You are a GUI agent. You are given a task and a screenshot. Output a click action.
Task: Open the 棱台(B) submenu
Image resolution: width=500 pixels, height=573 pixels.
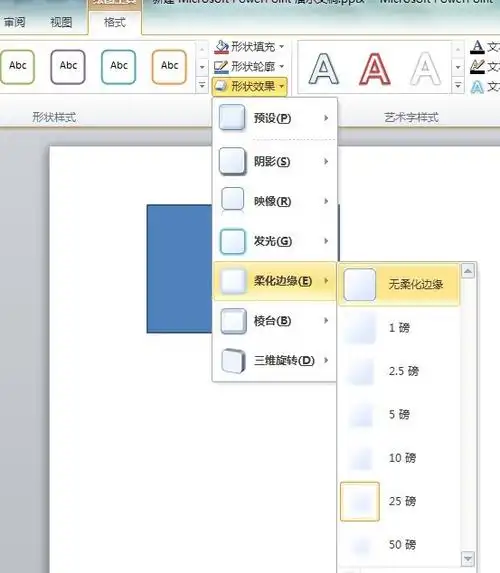[x=274, y=320]
